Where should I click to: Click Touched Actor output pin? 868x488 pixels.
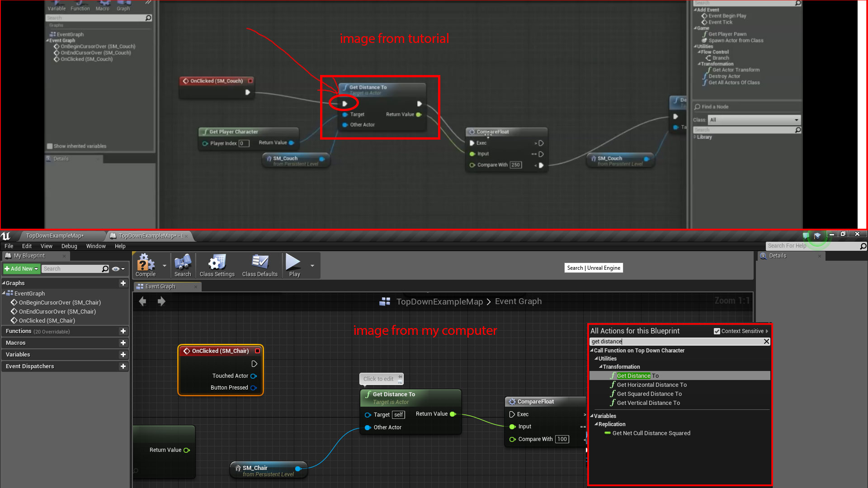pos(254,376)
